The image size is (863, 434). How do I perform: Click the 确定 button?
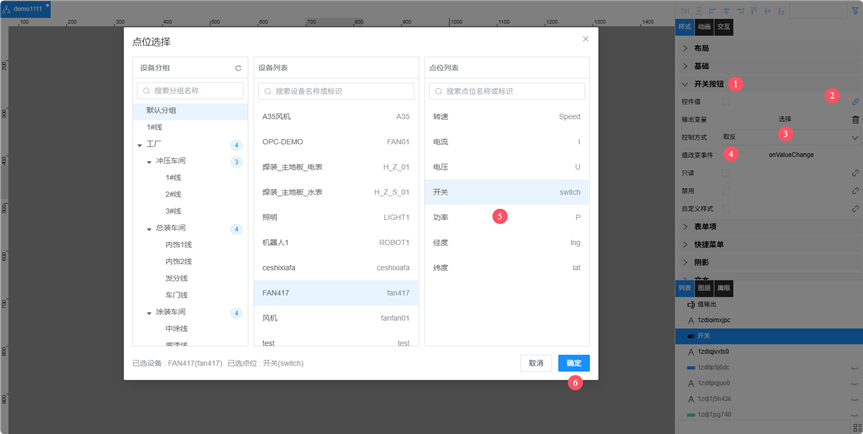[574, 363]
